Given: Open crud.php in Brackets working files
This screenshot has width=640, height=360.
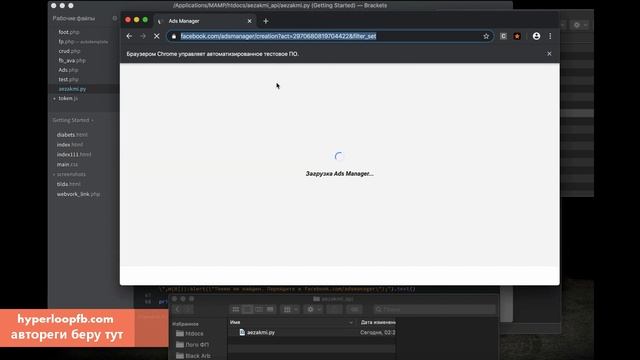Looking at the screenshot, I should 69,51.
